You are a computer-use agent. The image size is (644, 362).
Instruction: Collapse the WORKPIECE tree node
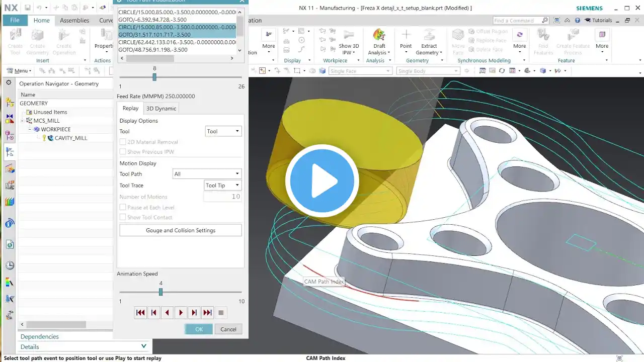click(30, 129)
